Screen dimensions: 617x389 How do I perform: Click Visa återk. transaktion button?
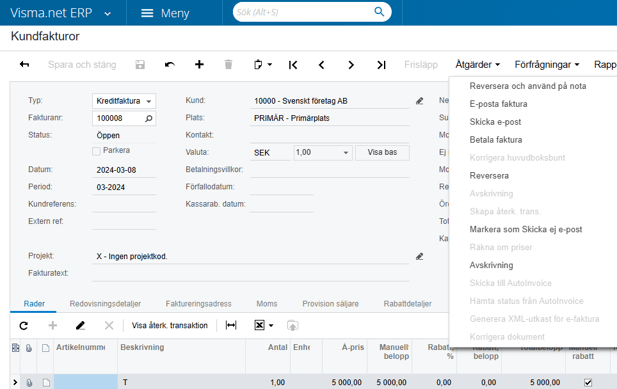pyautogui.click(x=170, y=325)
